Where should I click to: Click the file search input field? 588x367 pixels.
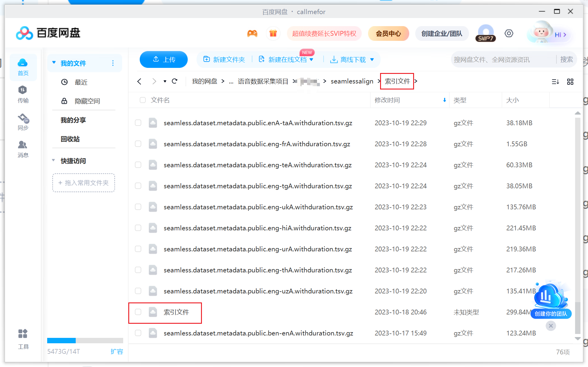[x=502, y=59]
